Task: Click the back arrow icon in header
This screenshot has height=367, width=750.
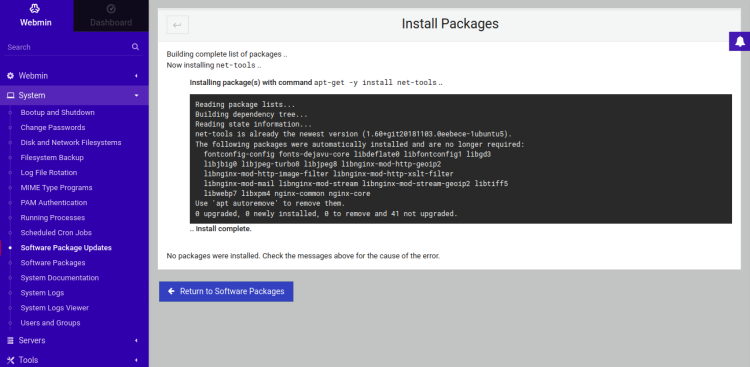Action: [177, 25]
